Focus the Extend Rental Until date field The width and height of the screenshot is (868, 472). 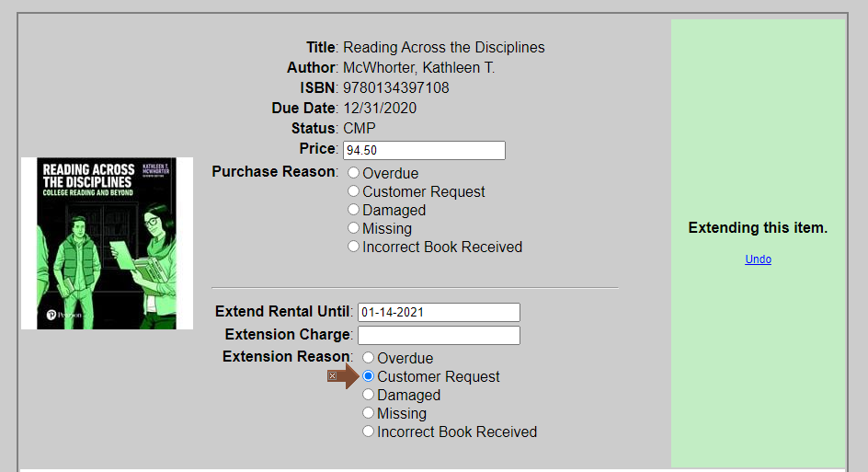439,312
